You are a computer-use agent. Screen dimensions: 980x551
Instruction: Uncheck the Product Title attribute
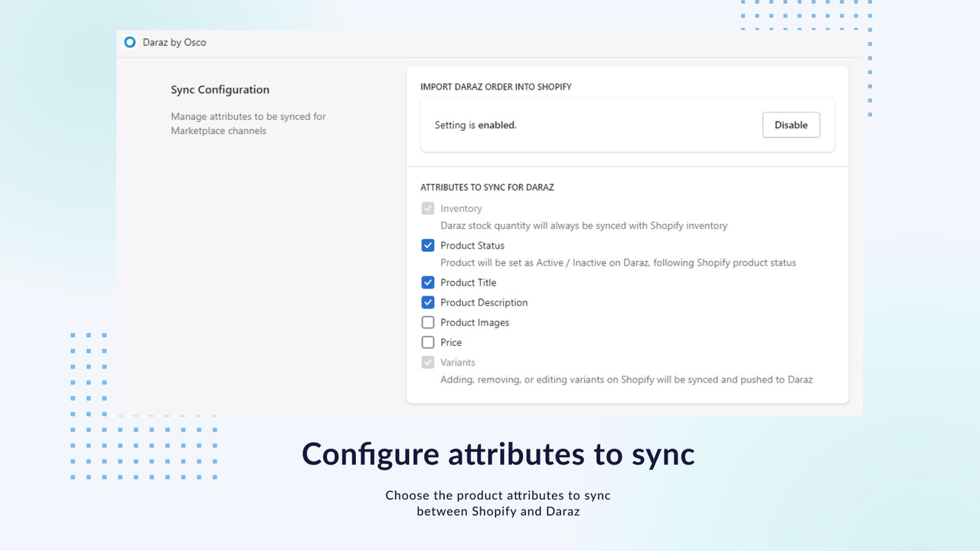tap(428, 282)
